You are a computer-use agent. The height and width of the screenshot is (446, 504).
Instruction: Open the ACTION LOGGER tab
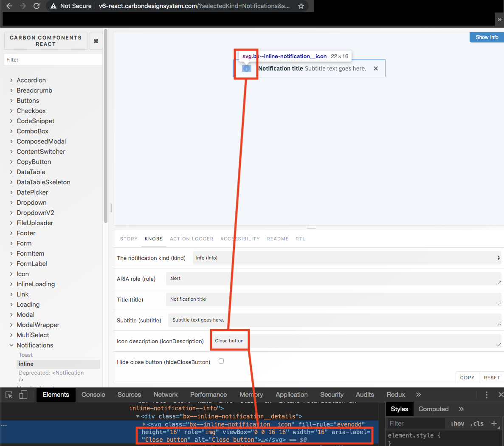[191, 239]
